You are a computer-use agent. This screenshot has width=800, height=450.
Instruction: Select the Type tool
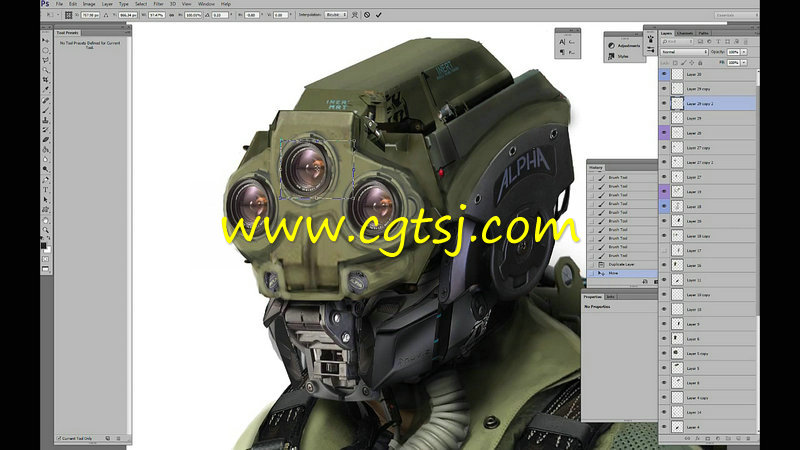[x=46, y=190]
